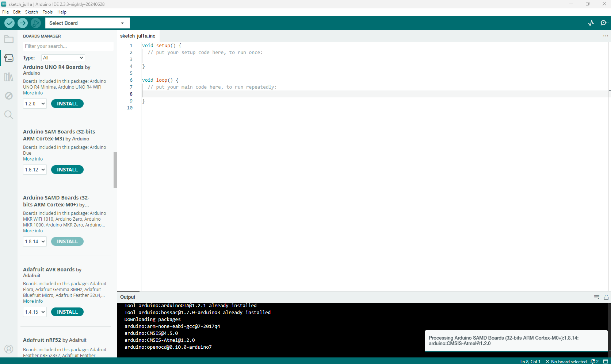611x364 pixels.
Task: Click the Boards Manager list scrollbar
Action: click(115, 170)
